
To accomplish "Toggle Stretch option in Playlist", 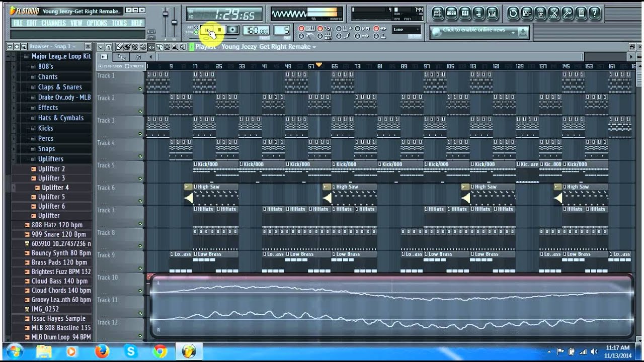I will coord(134,66).
